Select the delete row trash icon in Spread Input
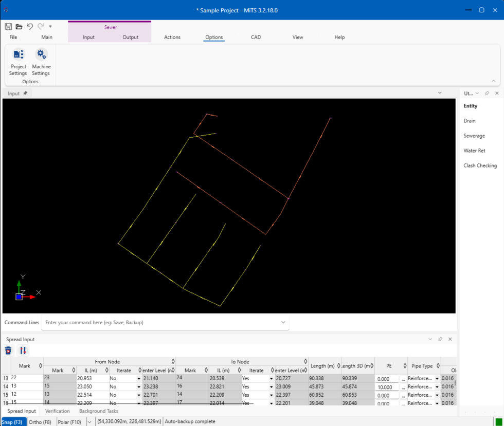Image resolution: width=504 pixels, height=426 pixels. coord(8,350)
